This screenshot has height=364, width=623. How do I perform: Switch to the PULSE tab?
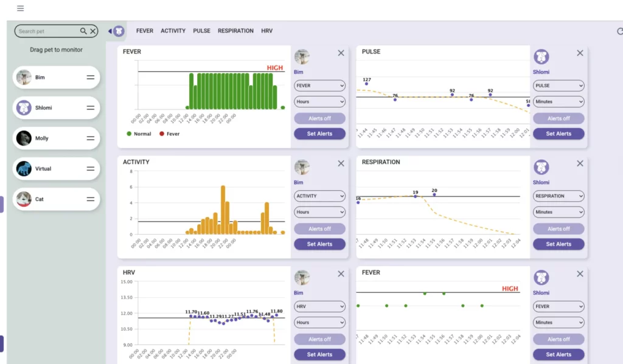(x=201, y=31)
